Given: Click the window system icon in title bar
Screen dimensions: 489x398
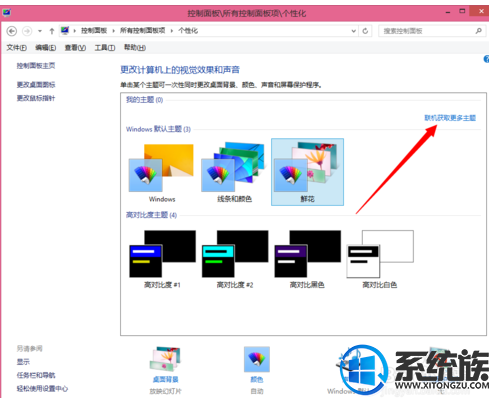Looking at the screenshot, I should coord(7,13).
